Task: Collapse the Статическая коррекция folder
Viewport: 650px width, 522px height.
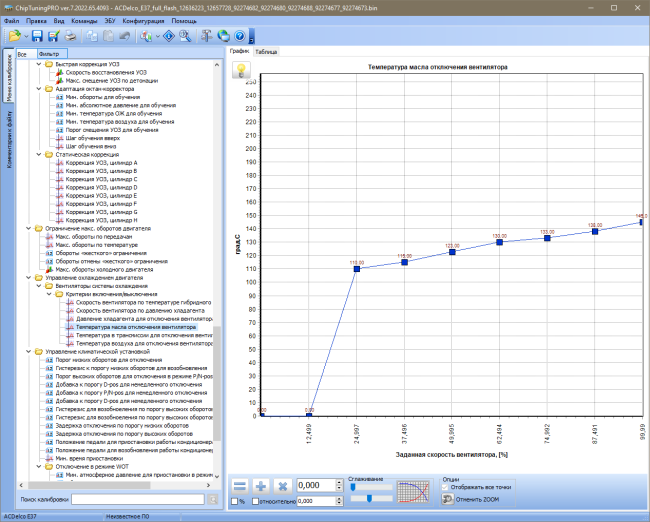Action: click(x=39, y=155)
